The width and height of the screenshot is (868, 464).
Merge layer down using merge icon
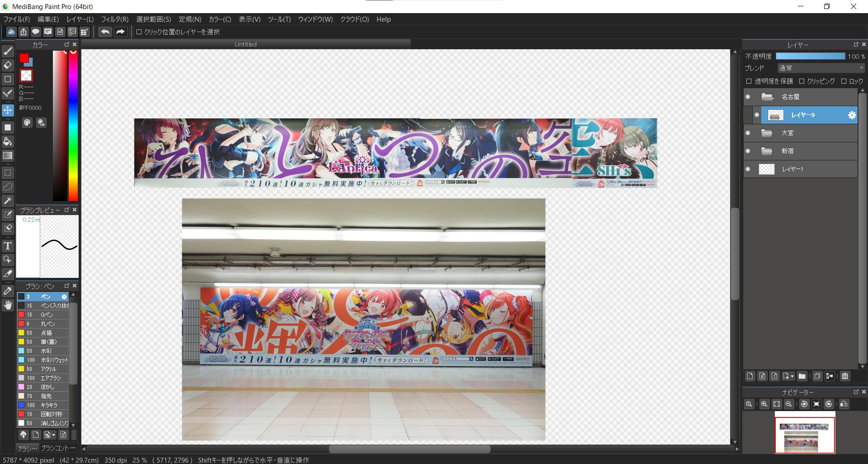click(830, 376)
